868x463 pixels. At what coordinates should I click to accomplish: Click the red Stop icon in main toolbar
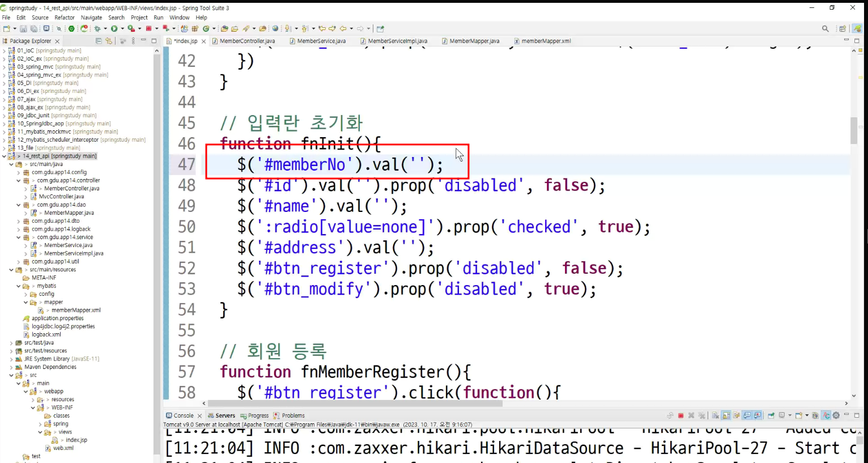pos(148,28)
